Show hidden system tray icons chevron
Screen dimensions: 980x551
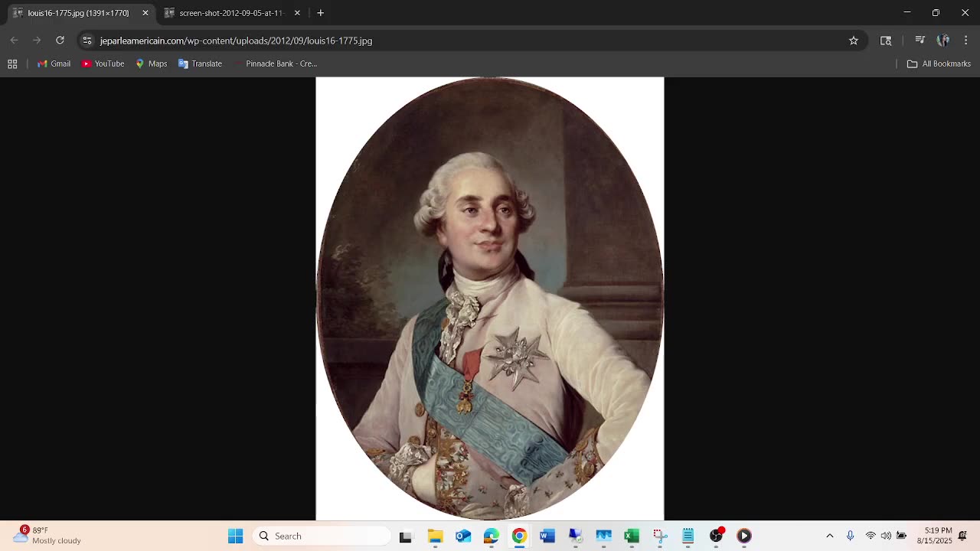[x=830, y=536]
